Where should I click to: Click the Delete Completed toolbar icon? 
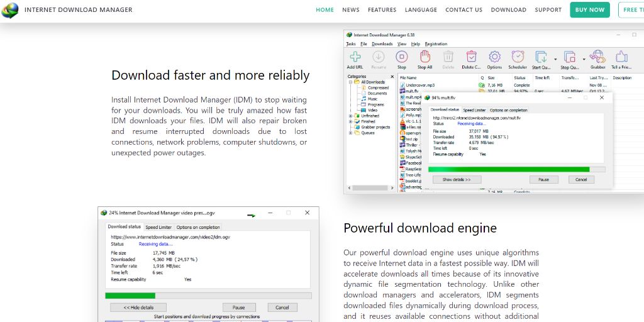(471, 57)
